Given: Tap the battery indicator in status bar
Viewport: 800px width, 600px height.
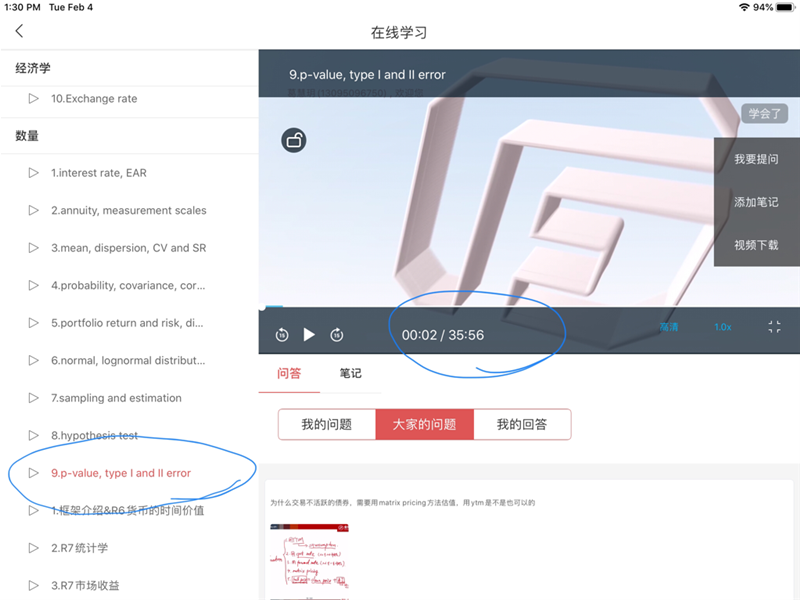Looking at the screenshot, I should click(x=785, y=7).
